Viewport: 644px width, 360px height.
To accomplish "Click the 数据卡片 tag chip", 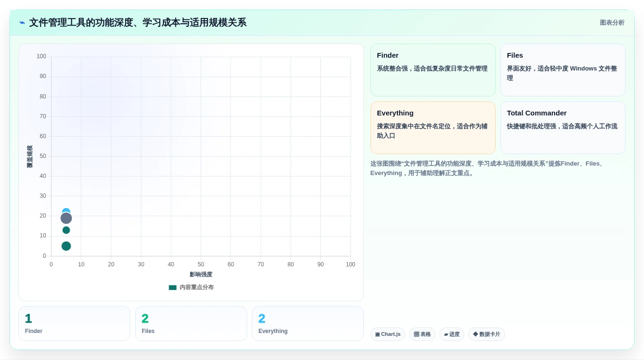I will tap(487, 334).
